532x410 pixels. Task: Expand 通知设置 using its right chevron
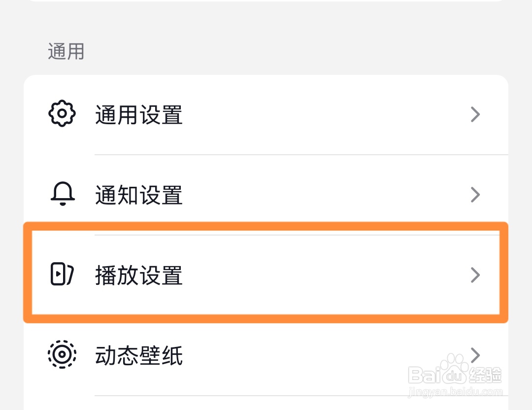coord(475,195)
